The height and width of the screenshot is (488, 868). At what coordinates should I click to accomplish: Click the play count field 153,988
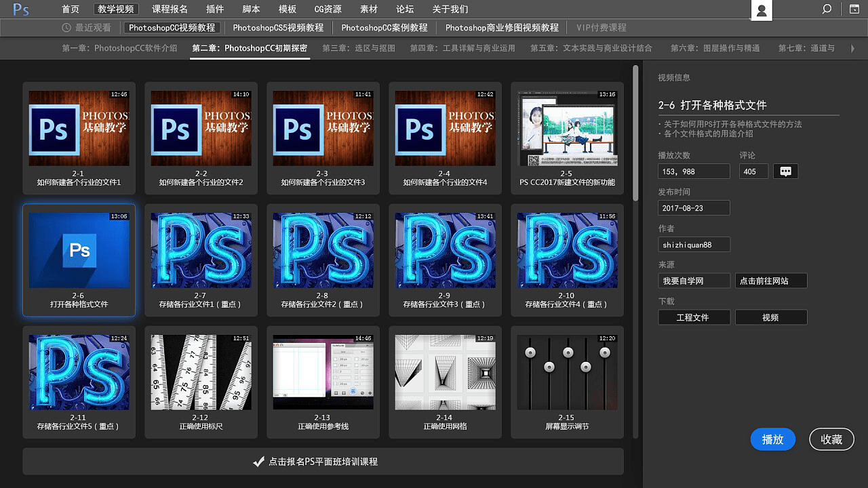(694, 171)
